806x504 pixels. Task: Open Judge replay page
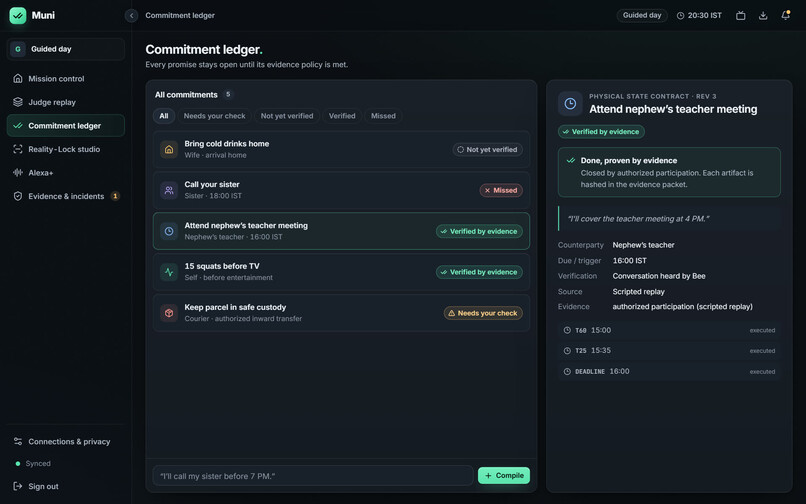[x=66, y=102]
